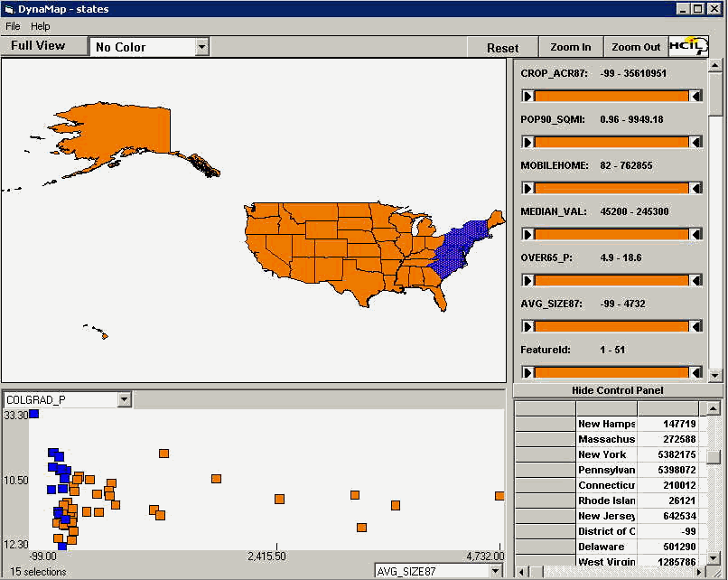The image size is (728, 580).
Task: Click left handle of POP90_SQMI slider
Action: click(x=527, y=142)
